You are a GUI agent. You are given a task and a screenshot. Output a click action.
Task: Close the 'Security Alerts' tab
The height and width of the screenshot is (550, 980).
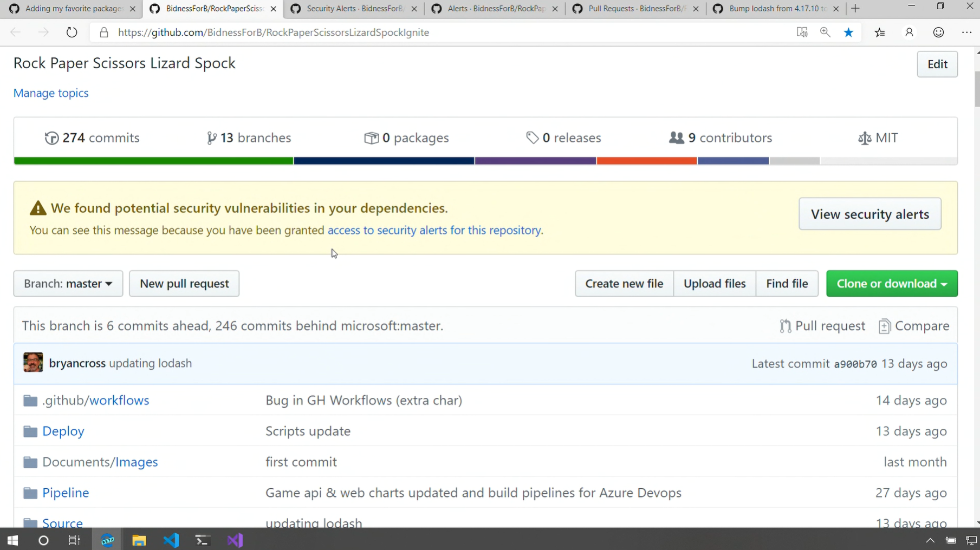pyautogui.click(x=414, y=9)
